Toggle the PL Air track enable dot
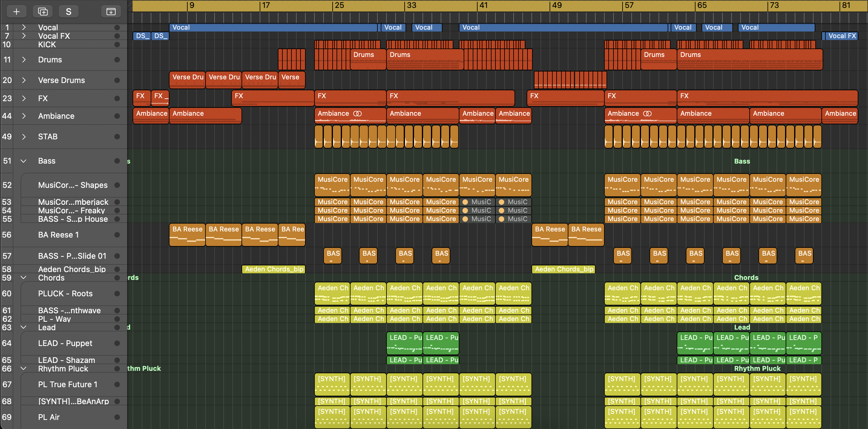 click(x=117, y=417)
